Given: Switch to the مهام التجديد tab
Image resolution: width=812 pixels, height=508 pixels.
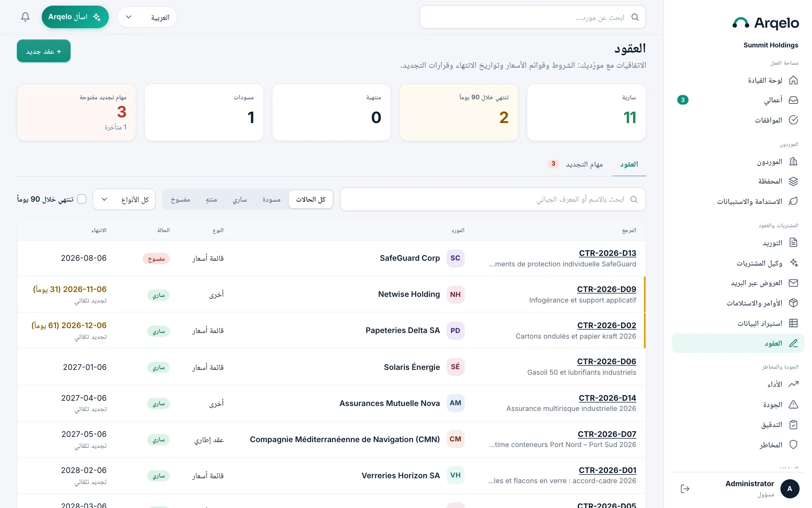Looking at the screenshot, I should pos(576,164).
